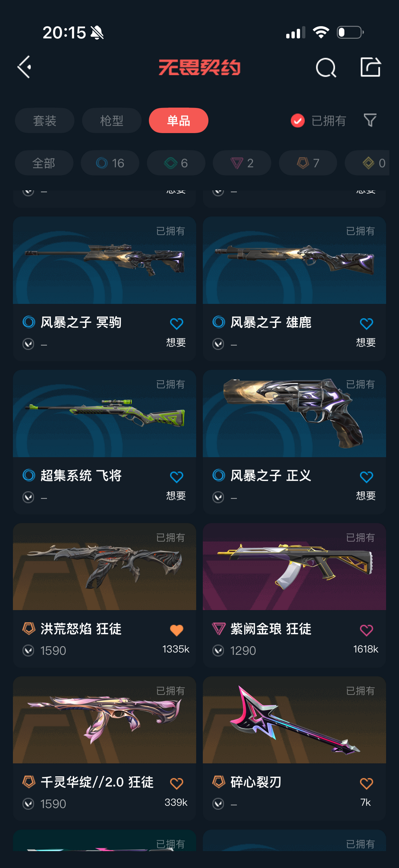Image resolution: width=399 pixels, height=868 pixels.
Task: Open the 超集系统 飞将 skin thumbnail
Action: pyautogui.click(x=105, y=413)
